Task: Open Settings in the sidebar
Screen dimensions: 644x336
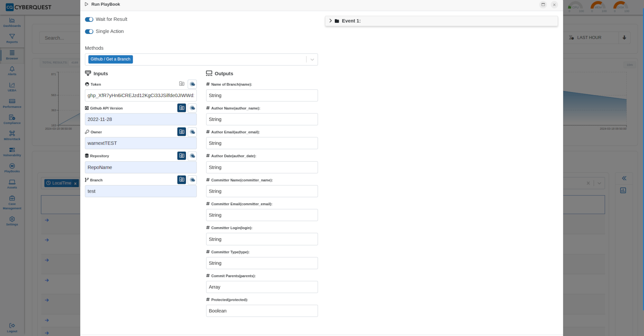Action: point(12,221)
